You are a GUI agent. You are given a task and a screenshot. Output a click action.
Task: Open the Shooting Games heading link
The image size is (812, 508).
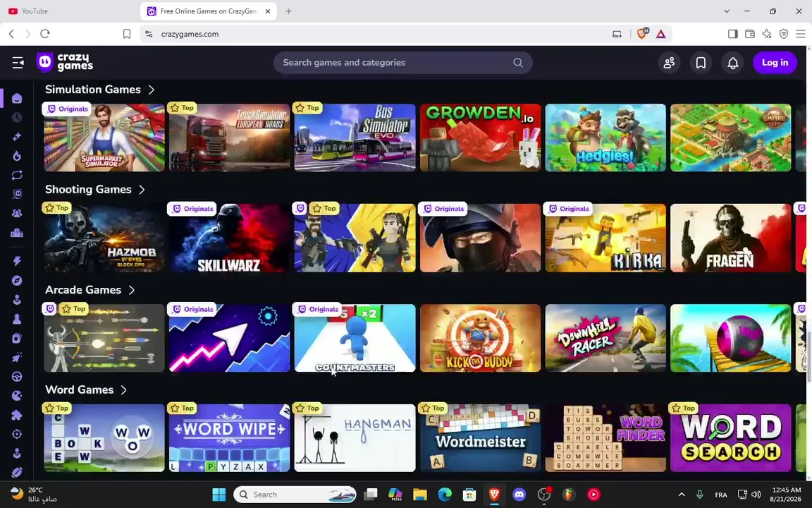point(88,190)
